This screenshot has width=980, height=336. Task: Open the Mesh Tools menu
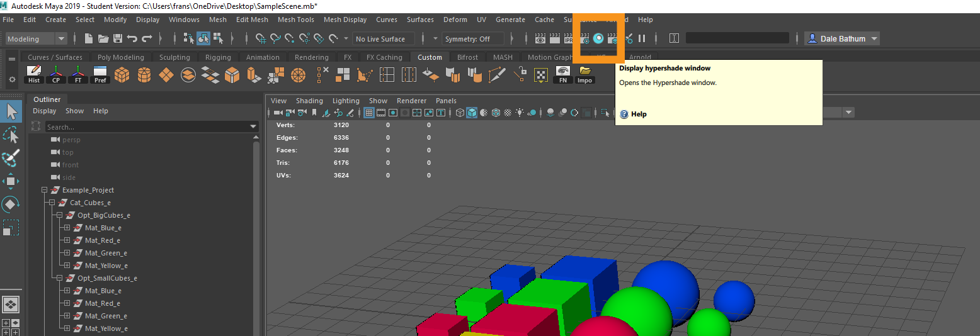click(295, 20)
